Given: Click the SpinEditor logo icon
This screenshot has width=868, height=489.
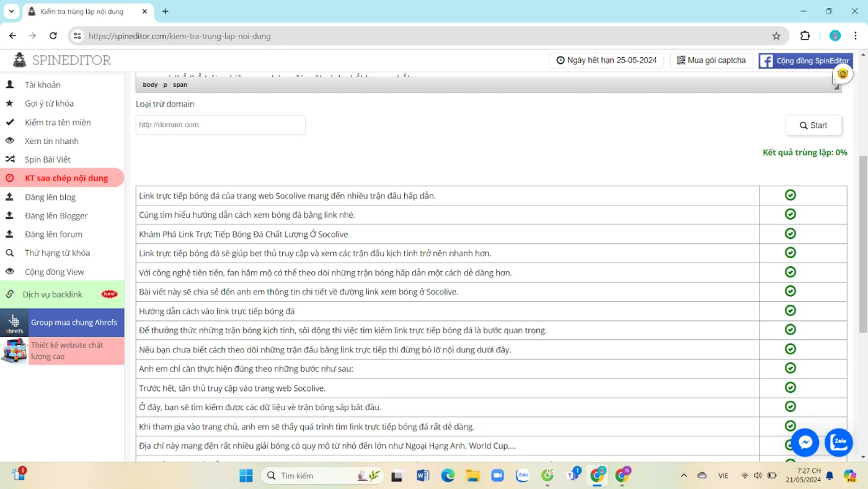Looking at the screenshot, I should tap(20, 60).
